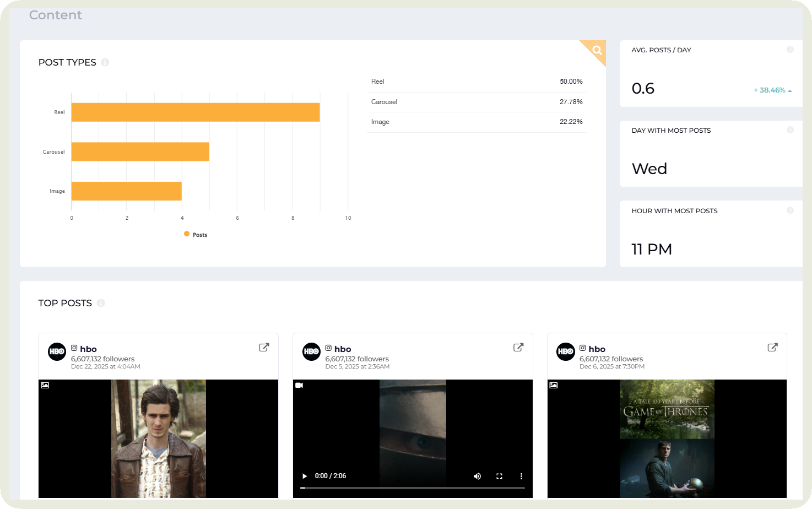Click the info icon next to Top Posts
The image size is (812, 509).
click(101, 302)
